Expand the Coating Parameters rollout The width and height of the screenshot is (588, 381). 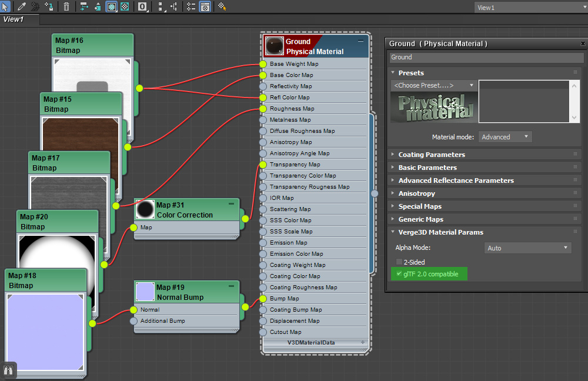[393, 154]
